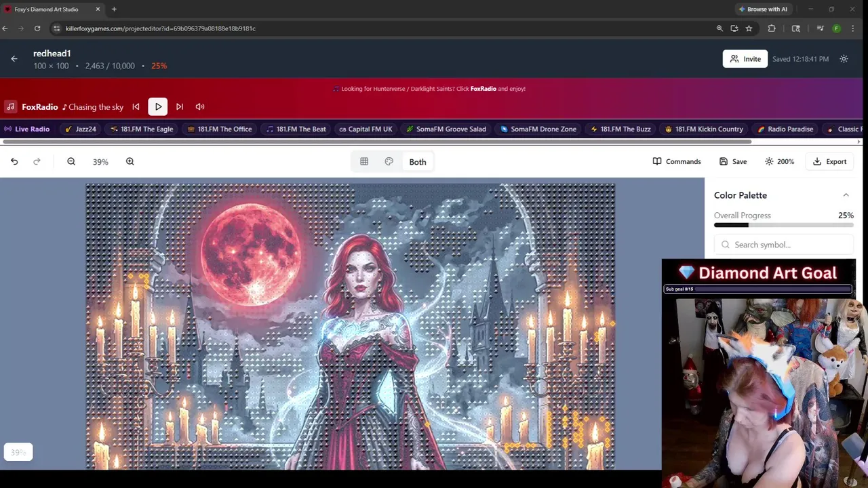The image size is (868, 488).
Task: Click the Invite button
Action: (745, 59)
